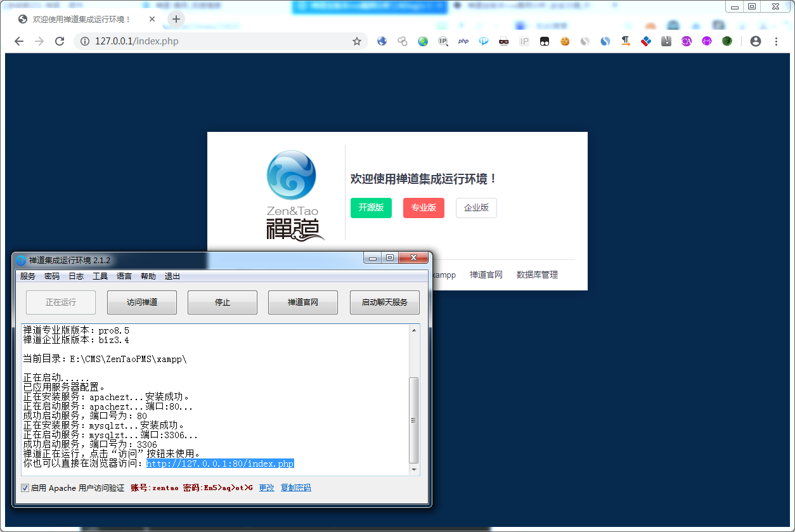The height and width of the screenshot is (532, 795).
Task: Open the green round extension icon
Action: point(727,41)
